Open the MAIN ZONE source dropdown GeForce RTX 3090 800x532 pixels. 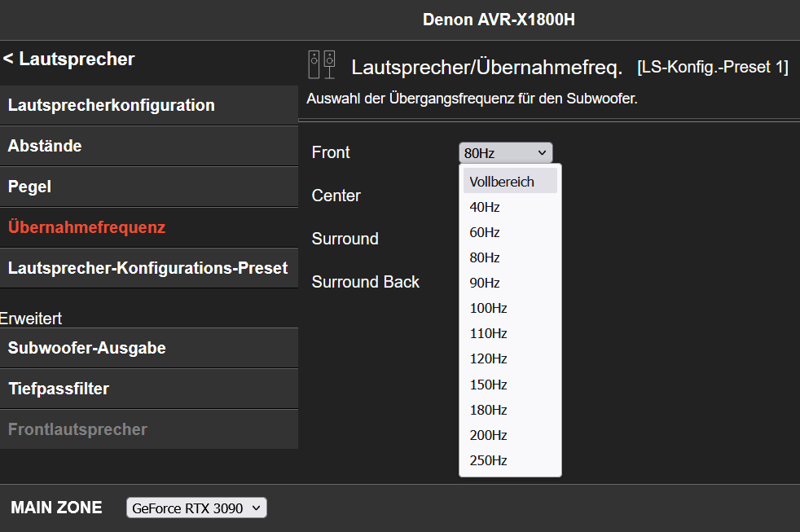click(x=196, y=508)
